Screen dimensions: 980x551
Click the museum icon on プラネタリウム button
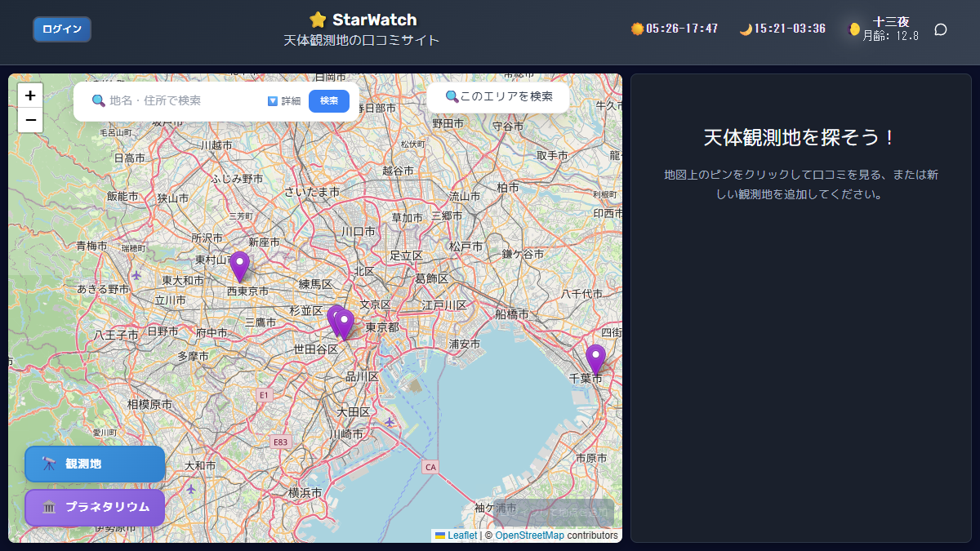pyautogui.click(x=48, y=508)
